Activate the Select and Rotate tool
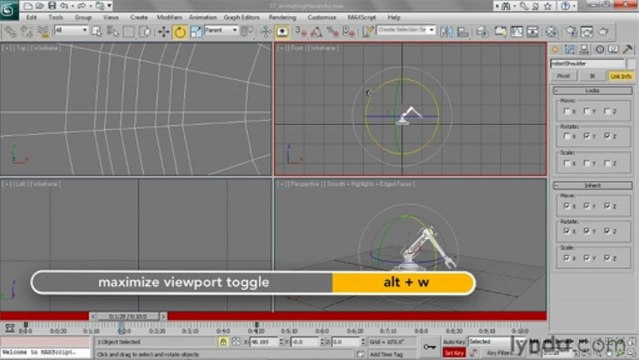 [180, 31]
